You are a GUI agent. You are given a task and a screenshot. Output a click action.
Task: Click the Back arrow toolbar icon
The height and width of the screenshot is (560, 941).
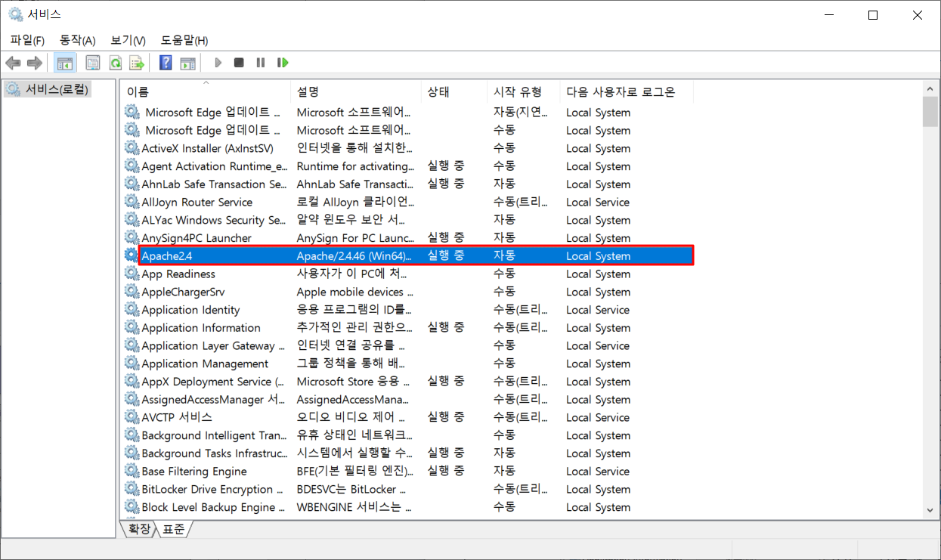[13, 63]
